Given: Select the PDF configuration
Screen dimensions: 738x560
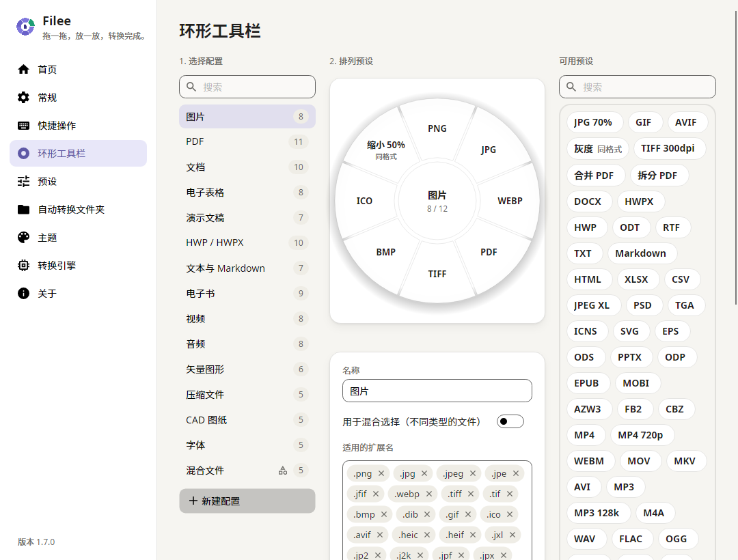Looking at the screenshot, I should 247,141.
